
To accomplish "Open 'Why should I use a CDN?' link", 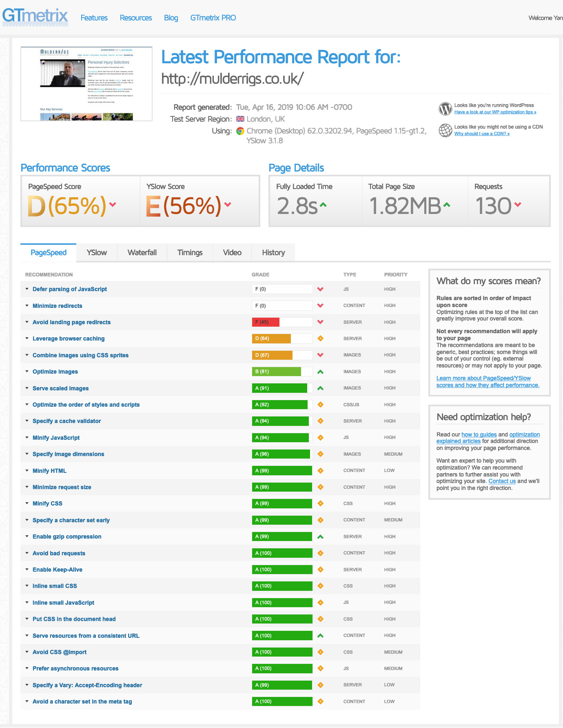I will 482,134.
